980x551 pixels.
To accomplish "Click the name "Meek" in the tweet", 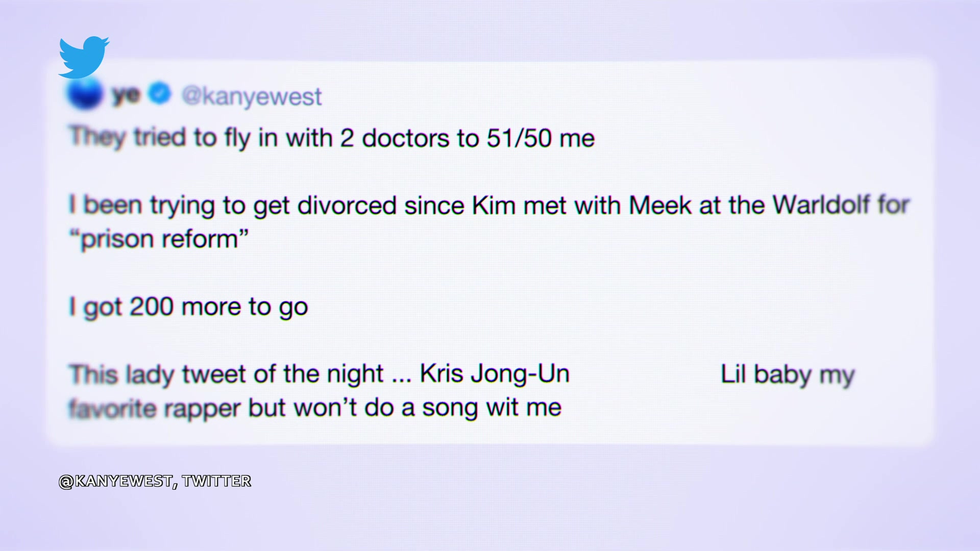I will pyautogui.click(x=660, y=206).
